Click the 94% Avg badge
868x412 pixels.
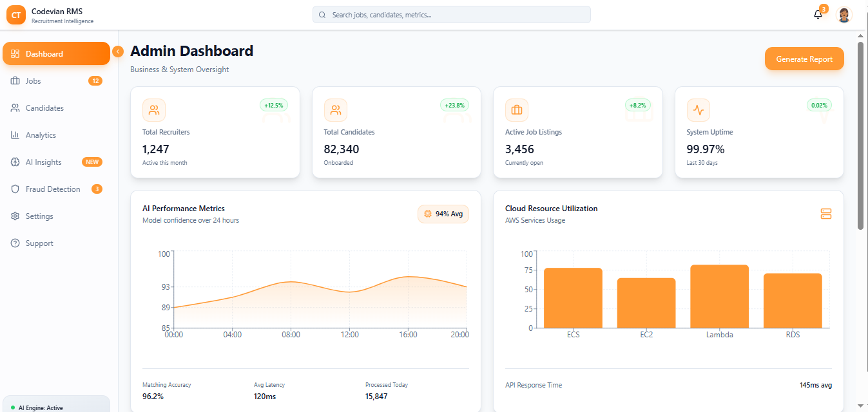(x=443, y=214)
